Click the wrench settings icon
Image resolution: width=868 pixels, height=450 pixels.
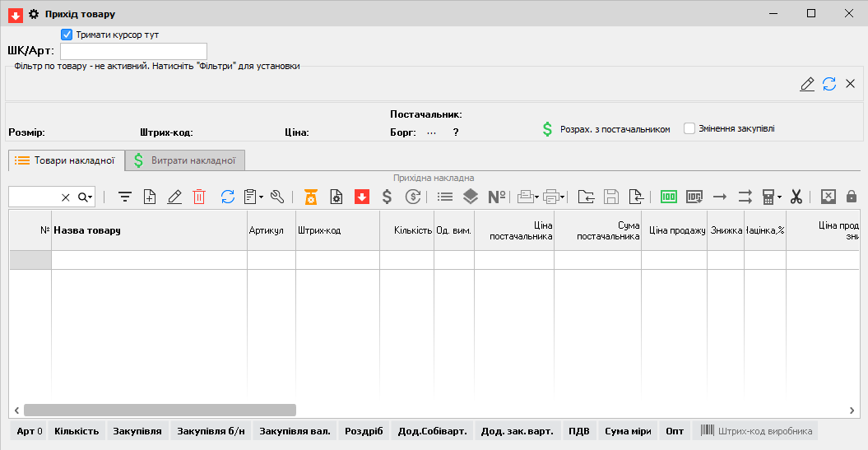[277, 197]
